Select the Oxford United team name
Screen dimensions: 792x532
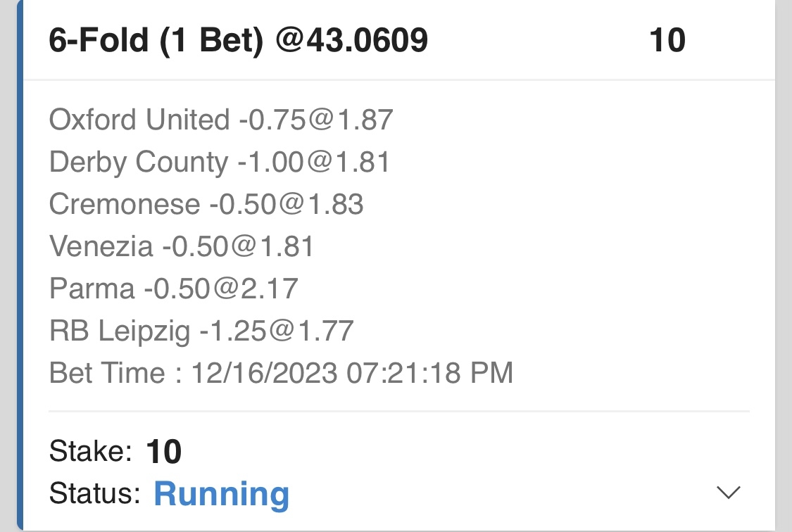pyautogui.click(x=139, y=120)
